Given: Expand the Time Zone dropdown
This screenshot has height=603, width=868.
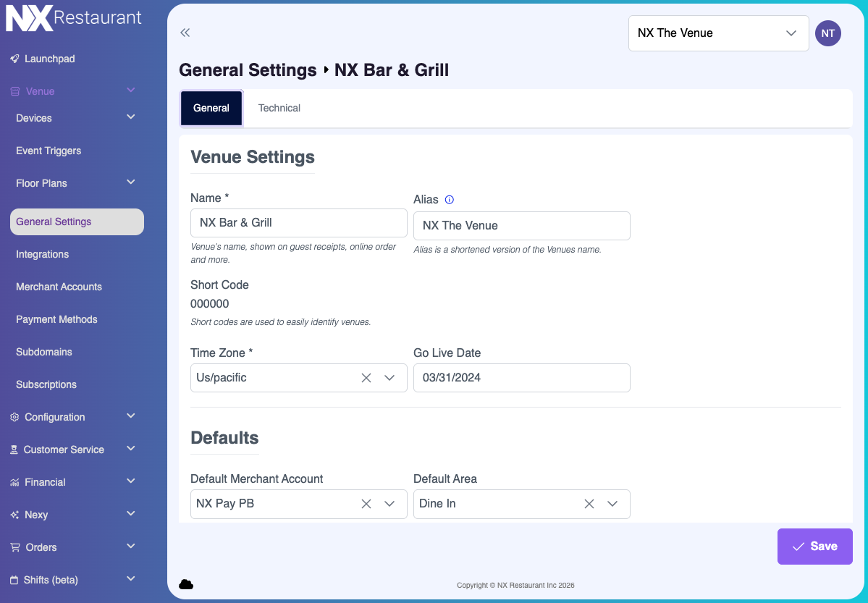Looking at the screenshot, I should [x=389, y=378].
